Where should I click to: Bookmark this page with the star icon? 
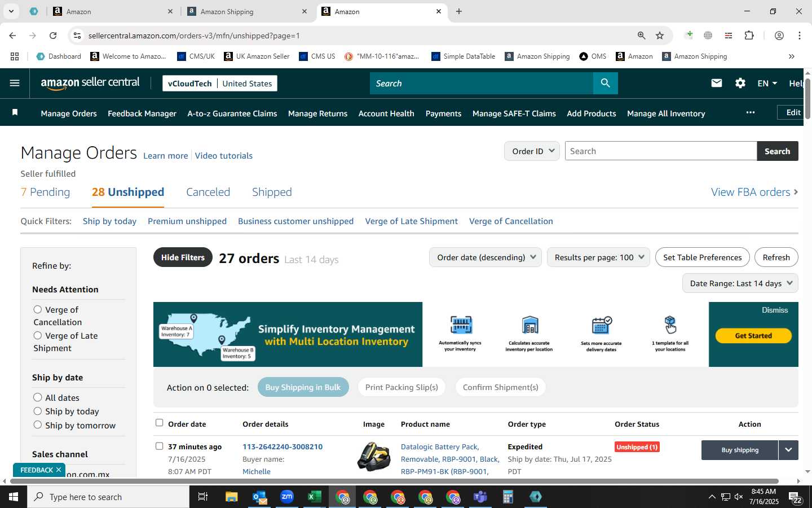[660, 36]
